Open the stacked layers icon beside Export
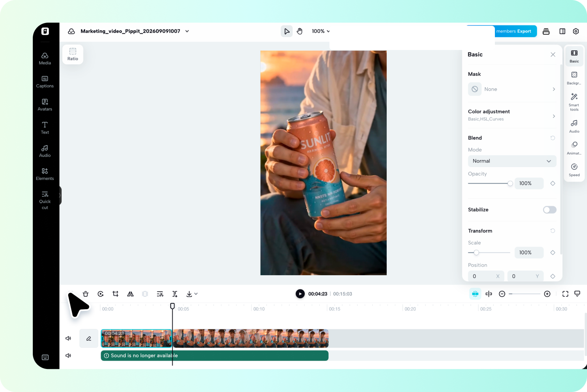587x392 pixels. click(546, 31)
